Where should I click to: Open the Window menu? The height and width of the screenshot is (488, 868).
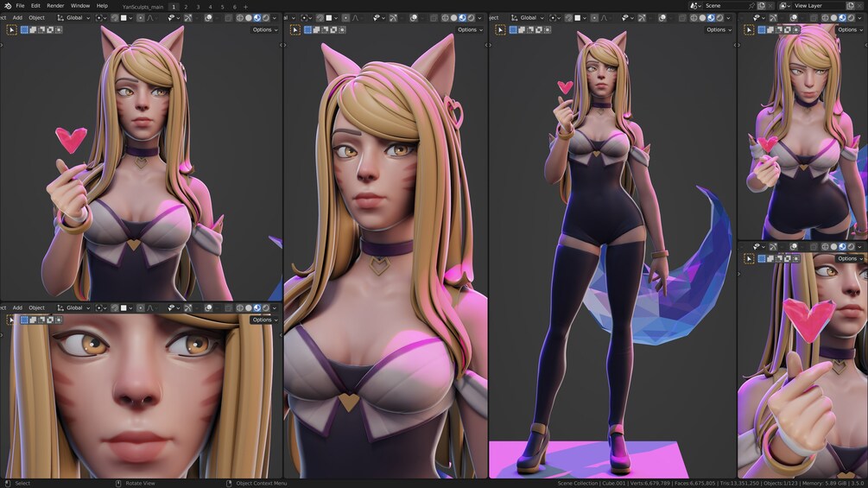pyautogui.click(x=80, y=5)
